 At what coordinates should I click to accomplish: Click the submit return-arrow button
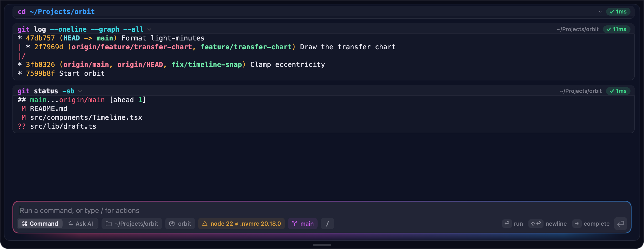(621, 224)
